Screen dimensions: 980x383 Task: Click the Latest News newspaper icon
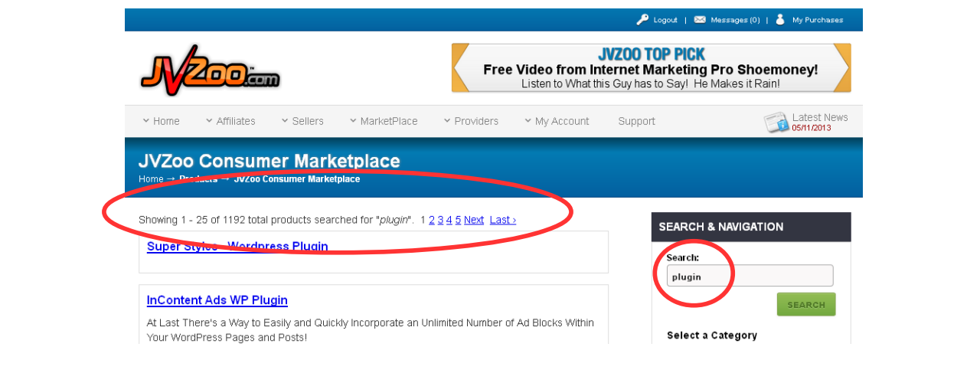pos(776,122)
